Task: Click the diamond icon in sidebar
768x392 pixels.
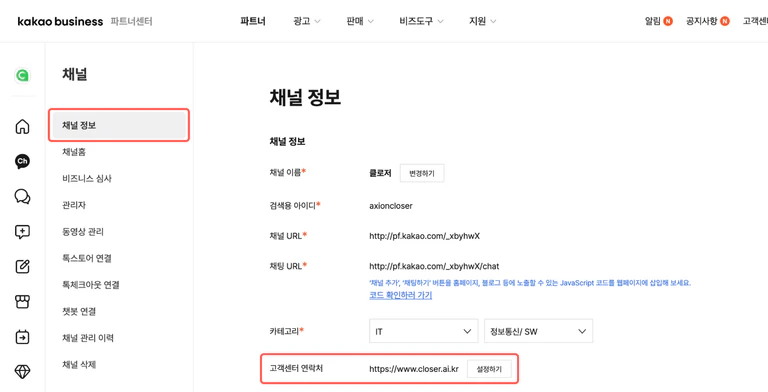Action: (22, 372)
